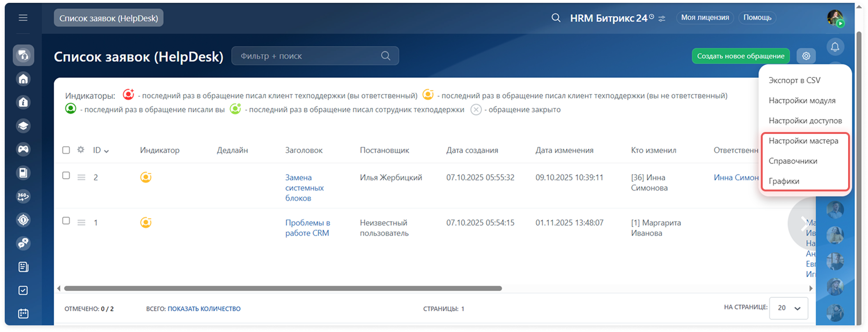
Task: Open the graduation cap icon in the sidebar
Action: 23,126
